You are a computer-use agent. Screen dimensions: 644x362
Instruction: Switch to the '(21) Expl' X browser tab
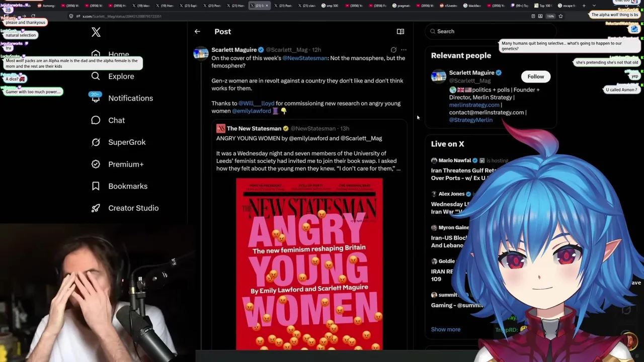point(189,6)
